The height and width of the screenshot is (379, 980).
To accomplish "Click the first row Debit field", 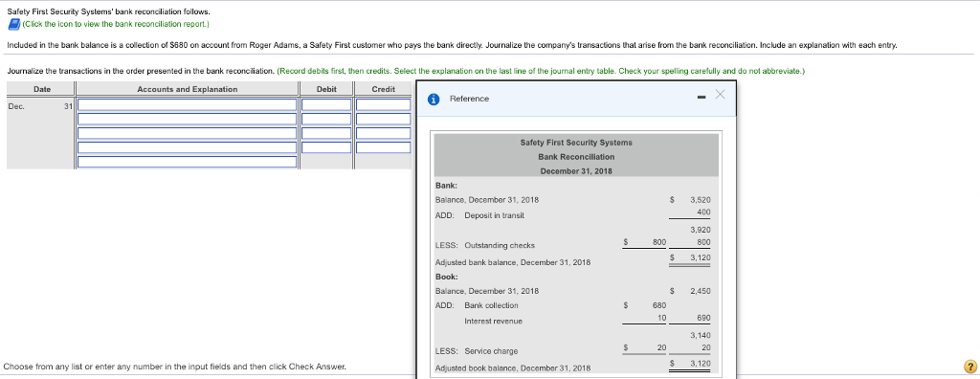I will tap(327, 104).
